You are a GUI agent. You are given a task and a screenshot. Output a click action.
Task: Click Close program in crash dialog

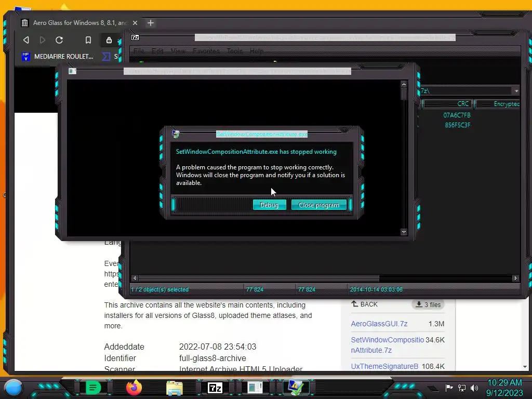[x=318, y=205]
